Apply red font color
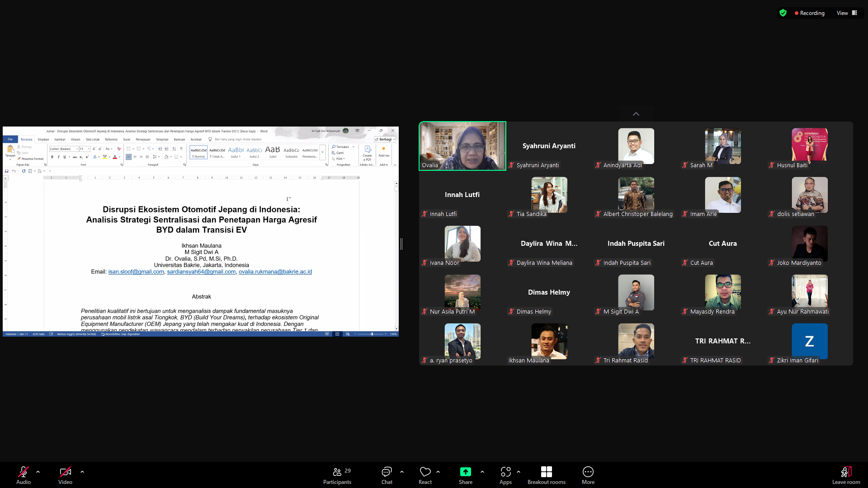 [x=115, y=157]
